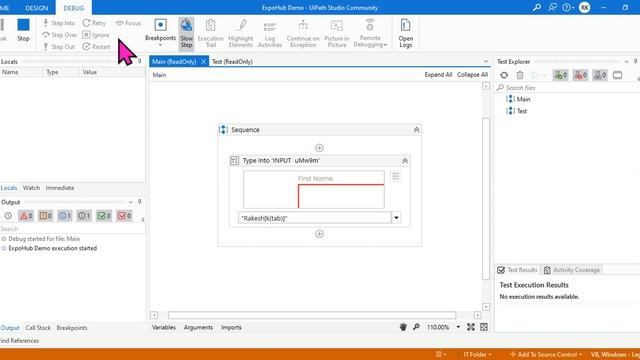
Task: Click the Focus button
Action: tap(128, 23)
